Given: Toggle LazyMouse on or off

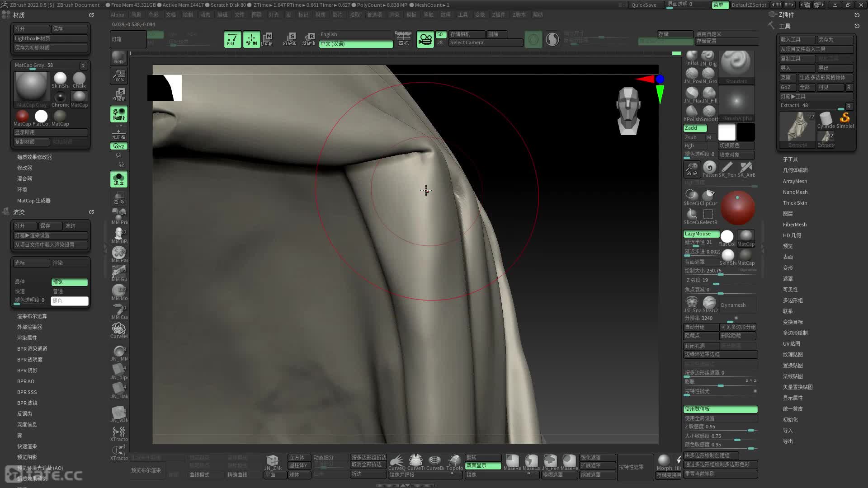Looking at the screenshot, I should pos(701,234).
